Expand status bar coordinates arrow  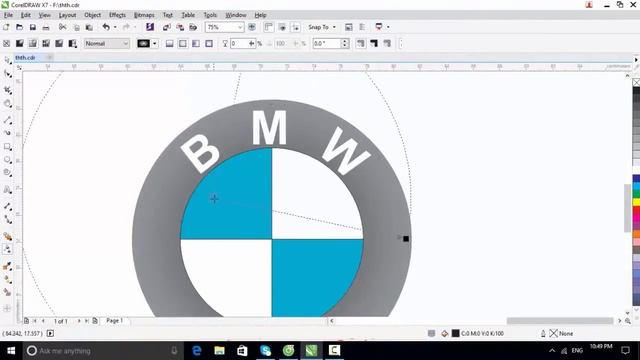(x=50, y=333)
